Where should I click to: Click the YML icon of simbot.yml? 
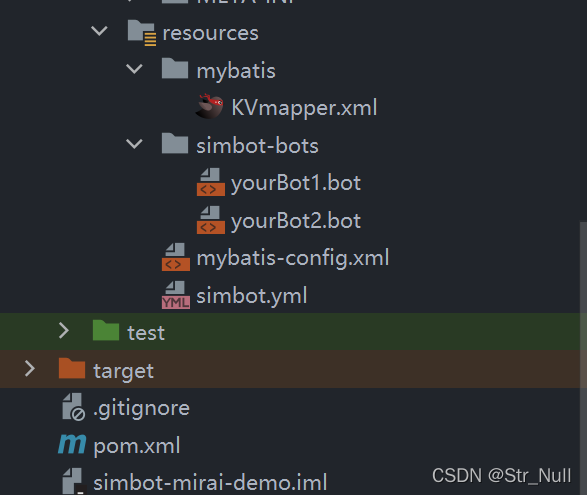click(176, 295)
